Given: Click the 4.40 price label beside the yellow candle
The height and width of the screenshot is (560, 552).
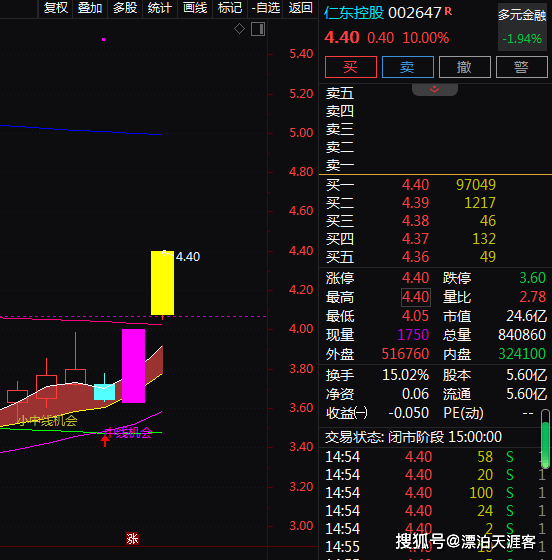Looking at the screenshot, I should click(188, 257).
